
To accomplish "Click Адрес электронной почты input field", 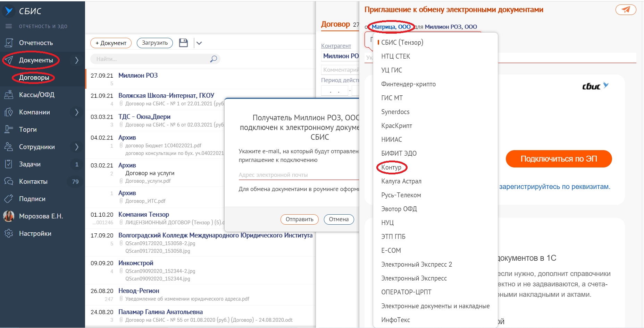I will 299,175.
